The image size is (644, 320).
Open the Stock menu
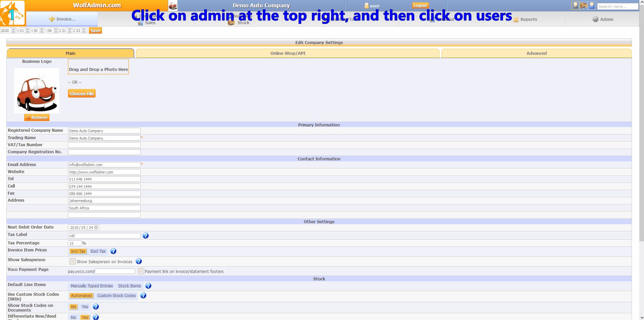(x=239, y=23)
